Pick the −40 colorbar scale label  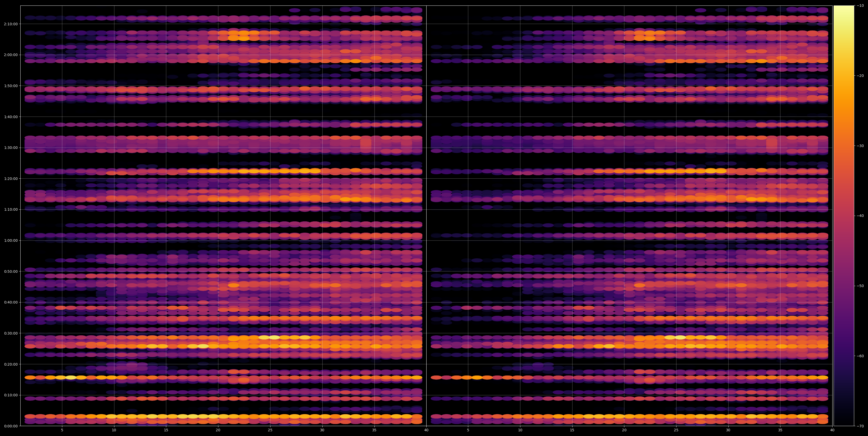tap(861, 216)
